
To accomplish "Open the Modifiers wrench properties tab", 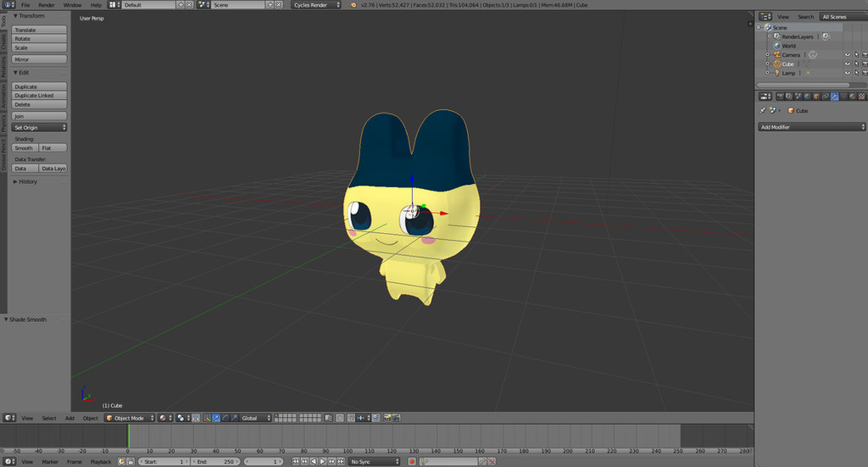I will click(x=835, y=97).
